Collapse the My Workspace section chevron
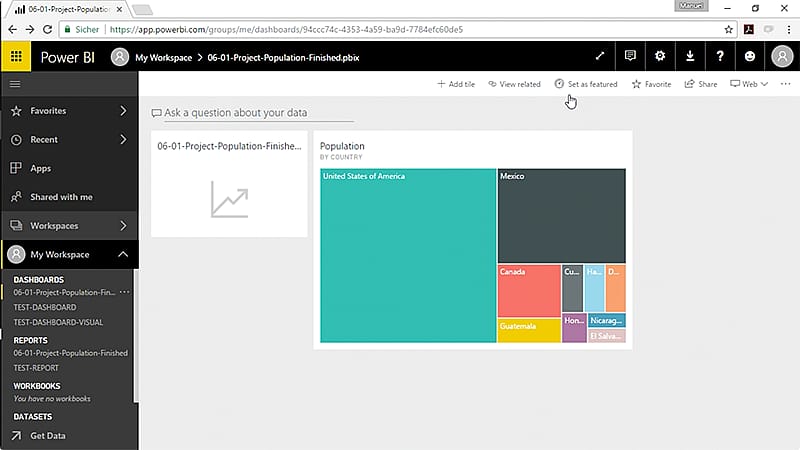The height and width of the screenshot is (450, 800). pos(123,254)
